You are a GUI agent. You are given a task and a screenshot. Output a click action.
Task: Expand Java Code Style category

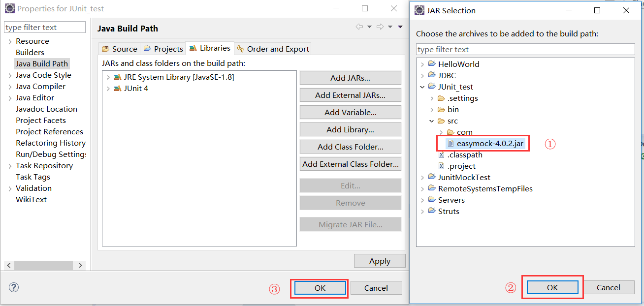click(x=10, y=75)
